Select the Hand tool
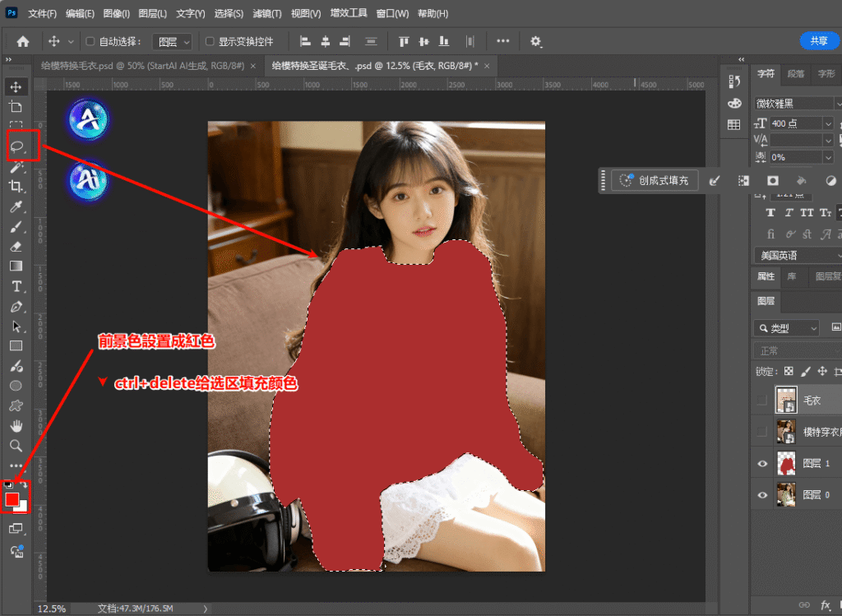 click(16, 425)
